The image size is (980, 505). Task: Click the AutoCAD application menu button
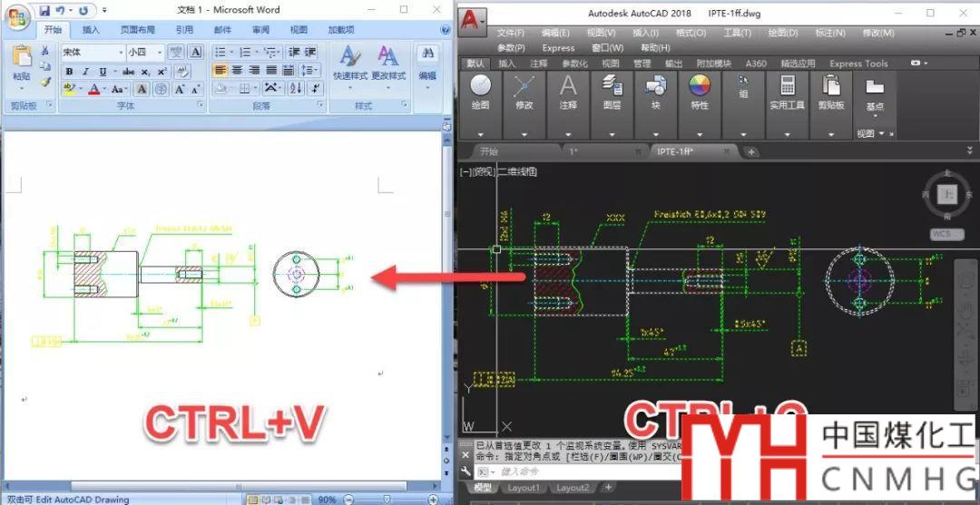pos(473,22)
